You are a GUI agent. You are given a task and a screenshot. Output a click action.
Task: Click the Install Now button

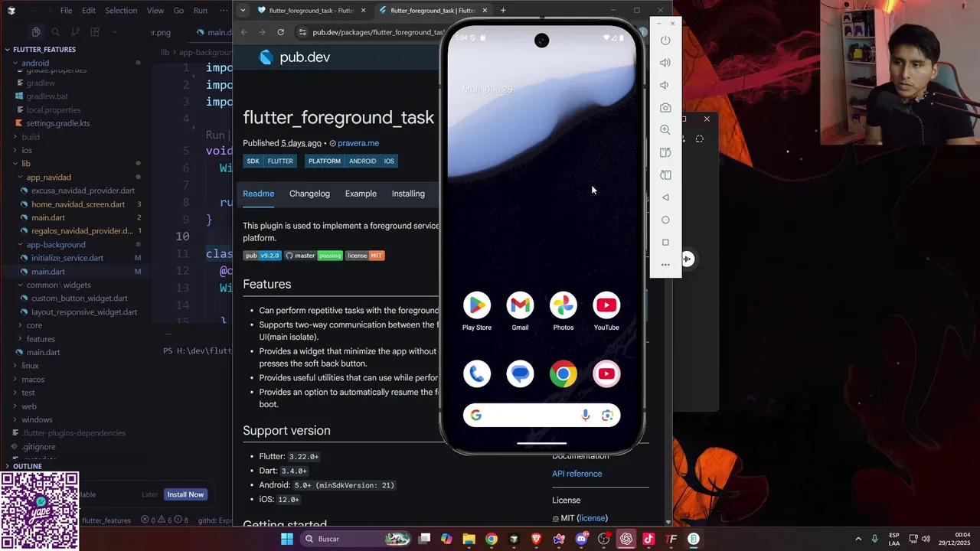click(x=185, y=494)
